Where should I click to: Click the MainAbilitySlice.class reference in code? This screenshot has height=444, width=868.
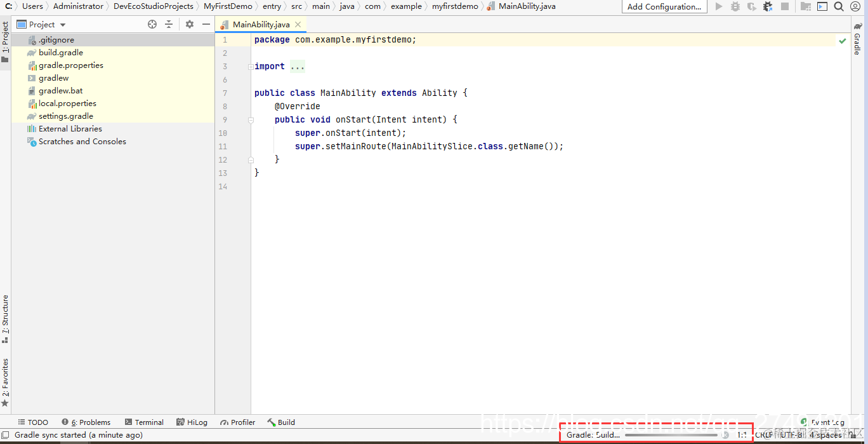point(447,146)
